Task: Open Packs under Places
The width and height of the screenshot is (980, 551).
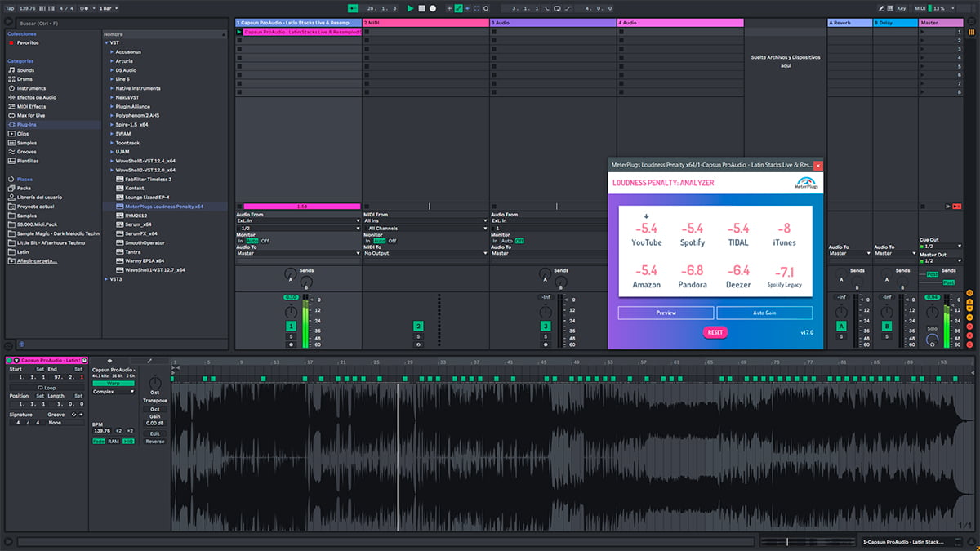Action: click(24, 188)
